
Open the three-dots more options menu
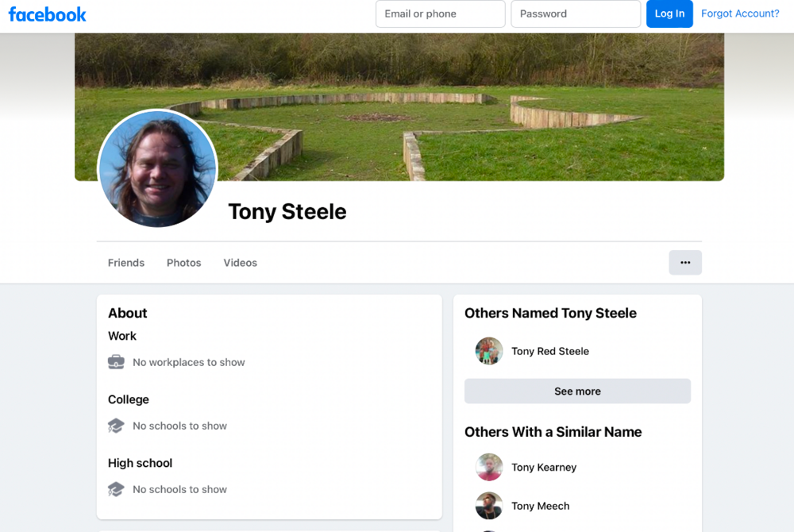[685, 263]
